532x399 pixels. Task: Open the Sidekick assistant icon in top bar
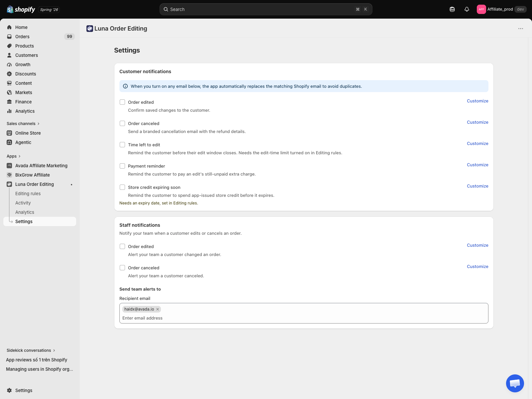pos(452,9)
